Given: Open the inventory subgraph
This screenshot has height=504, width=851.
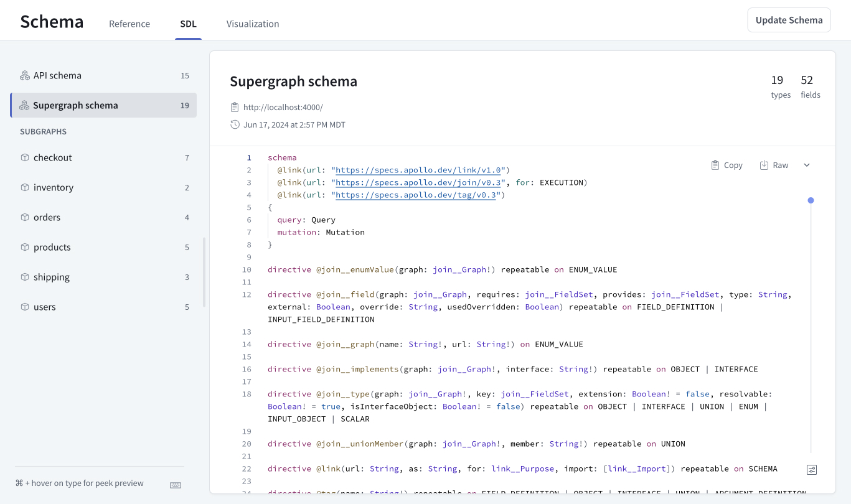Looking at the screenshot, I should coord(103,187).
